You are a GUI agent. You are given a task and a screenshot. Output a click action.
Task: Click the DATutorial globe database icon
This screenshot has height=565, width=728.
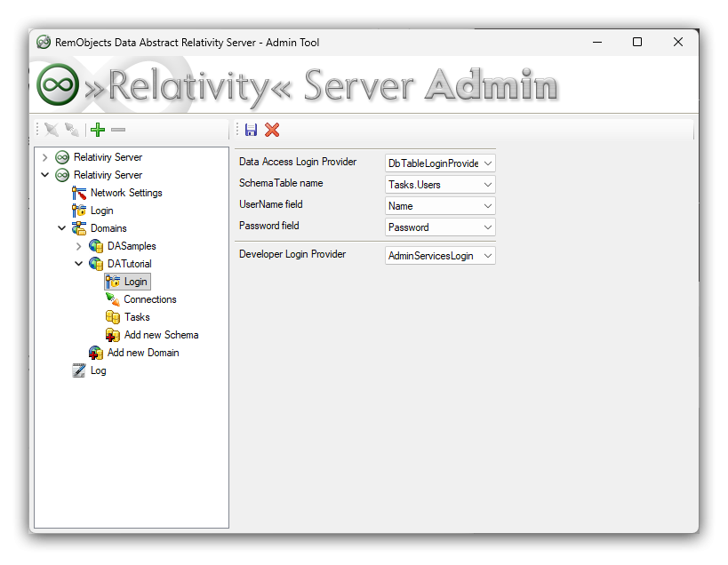(96, 264)
